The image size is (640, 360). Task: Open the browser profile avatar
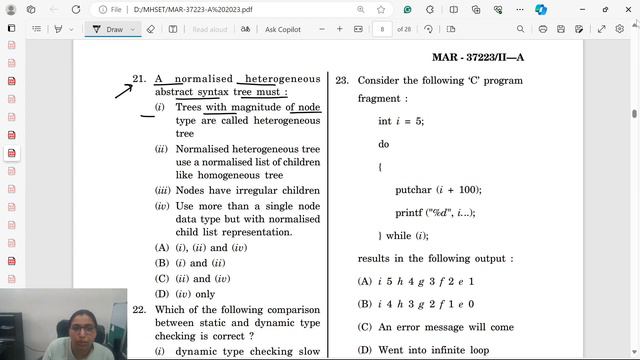(11, 9)
